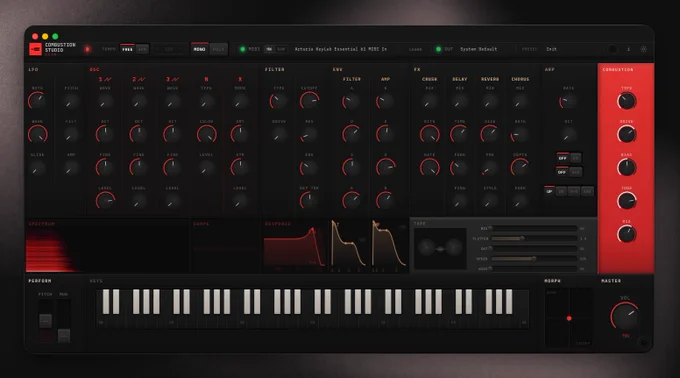Click the LFO GLIDE knob
The width and height of the screenshot is (680, 378).
(37, 167)
